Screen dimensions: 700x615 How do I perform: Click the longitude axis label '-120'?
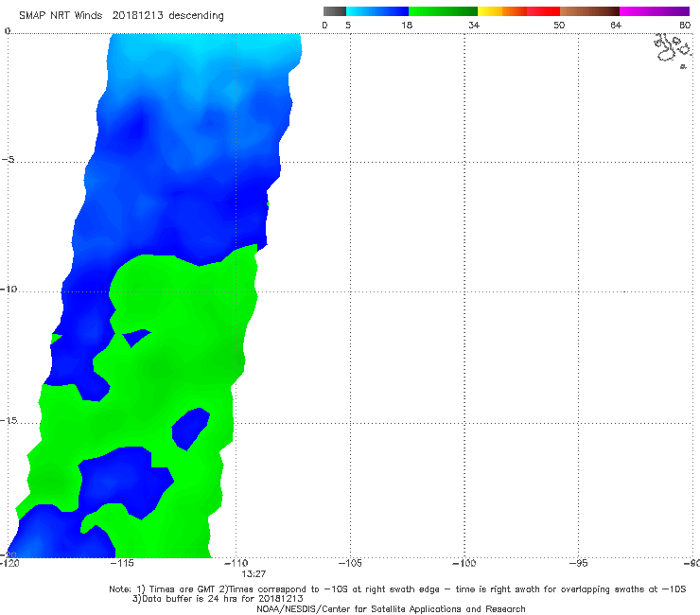point(9,563)
